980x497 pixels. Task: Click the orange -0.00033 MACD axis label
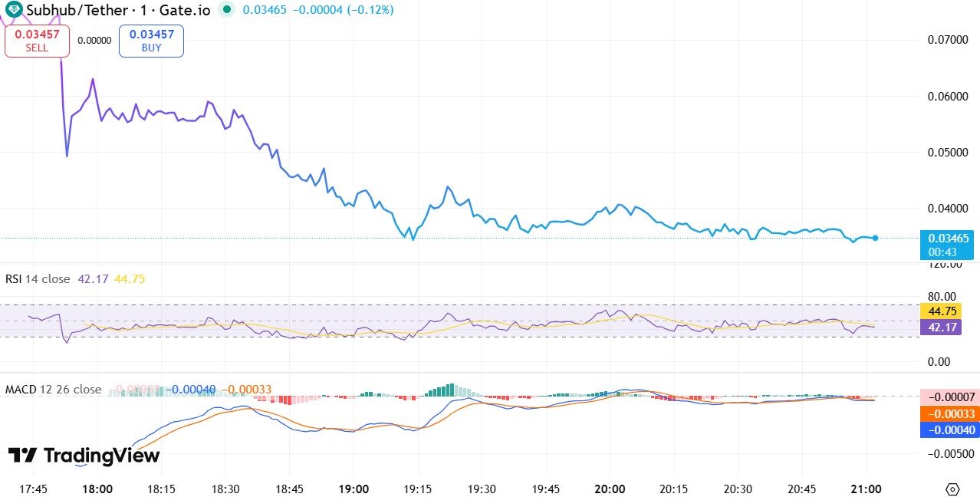tap(948, 413)
